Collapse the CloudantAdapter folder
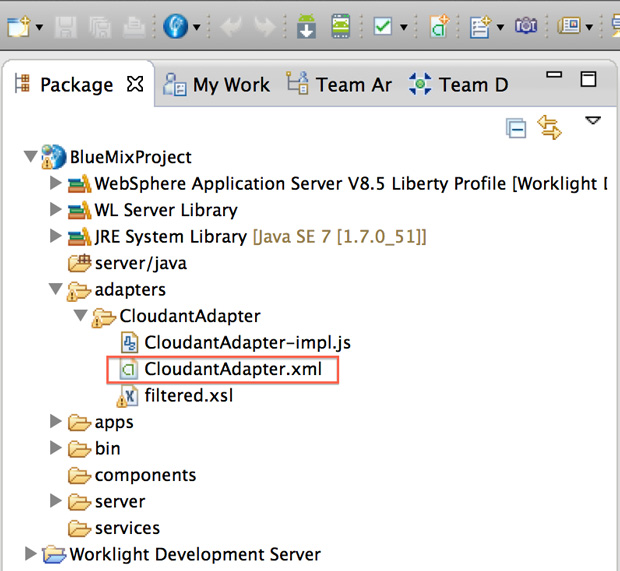This screenshot has height=571, width=620. [81, 315]
